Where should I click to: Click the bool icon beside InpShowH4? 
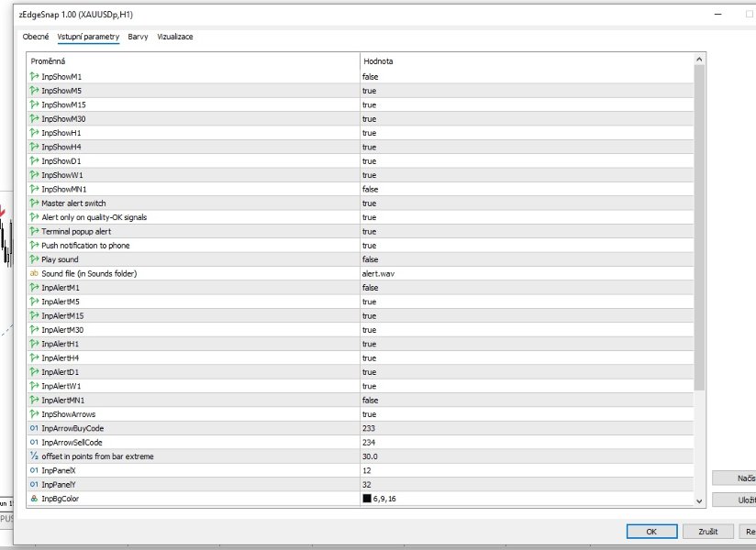tap(34, 147)
